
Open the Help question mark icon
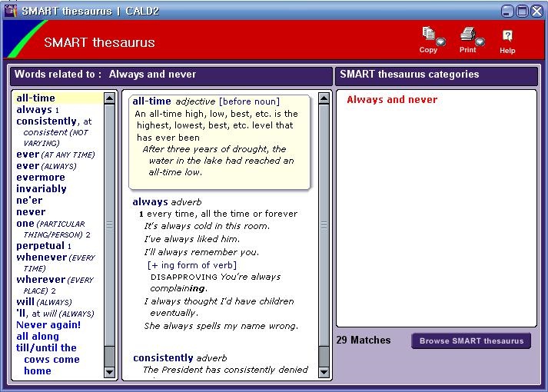tap(507, 35)
